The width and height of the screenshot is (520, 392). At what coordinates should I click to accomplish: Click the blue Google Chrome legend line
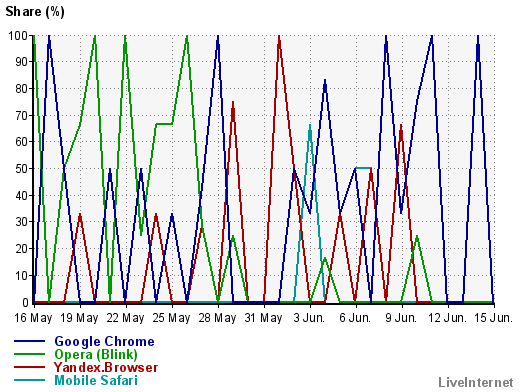[x=29, y=341]
